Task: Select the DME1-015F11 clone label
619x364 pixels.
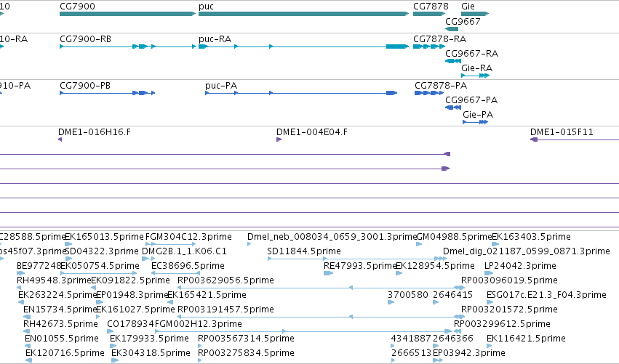Action: coord(562,132)
